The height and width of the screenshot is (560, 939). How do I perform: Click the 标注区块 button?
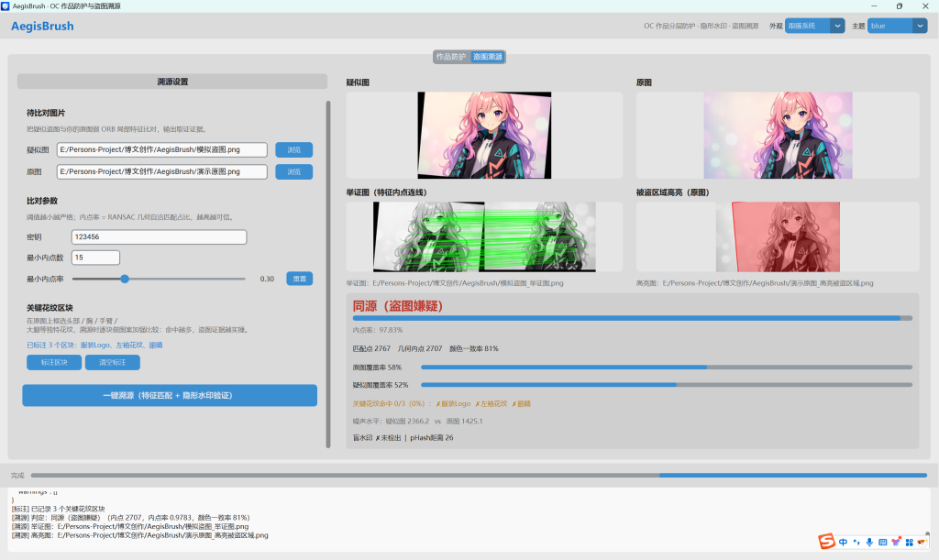tap(54, 362)
